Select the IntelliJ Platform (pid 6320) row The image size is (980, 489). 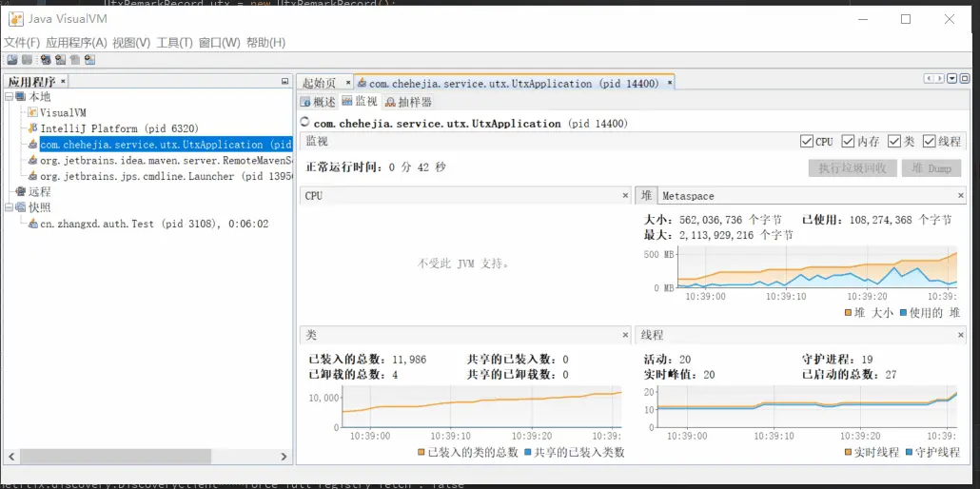(x=119, y=128)
